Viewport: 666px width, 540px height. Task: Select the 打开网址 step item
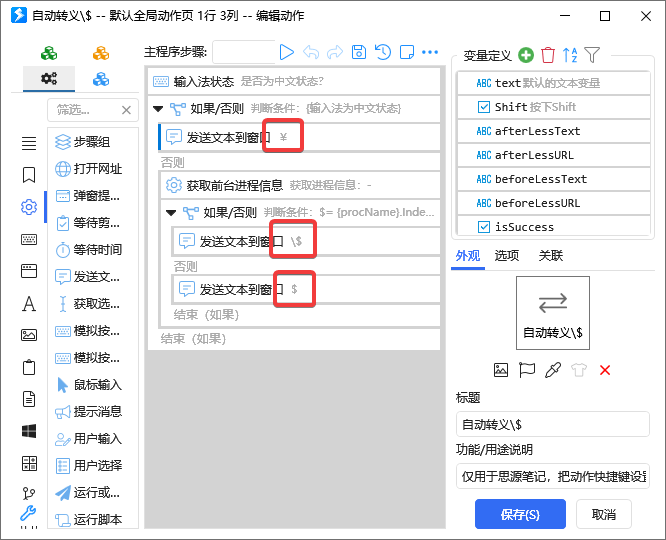tap(93, 169)
